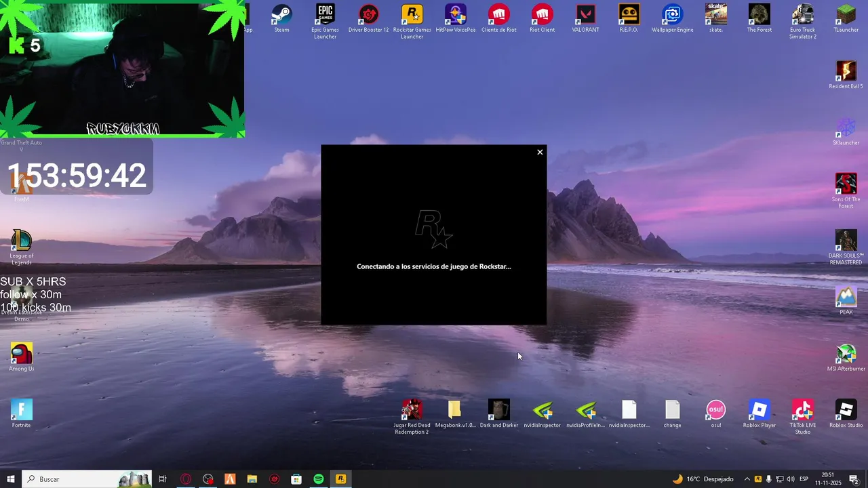The image size is (868, 488).
Task: Select the Roblox Player icon
Action: click(x=759, y=414)
